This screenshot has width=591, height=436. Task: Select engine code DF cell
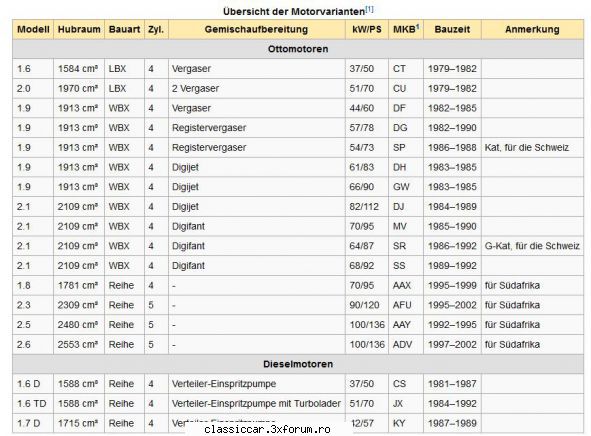click(406, 108)
